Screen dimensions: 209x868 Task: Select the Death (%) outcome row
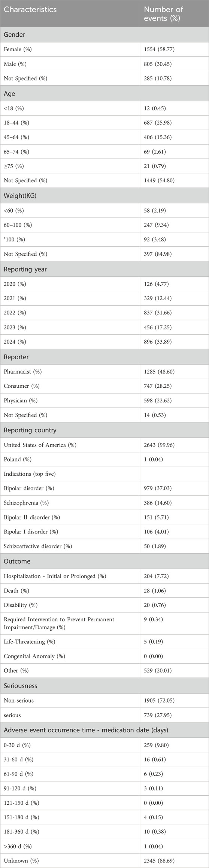(104, 591)
